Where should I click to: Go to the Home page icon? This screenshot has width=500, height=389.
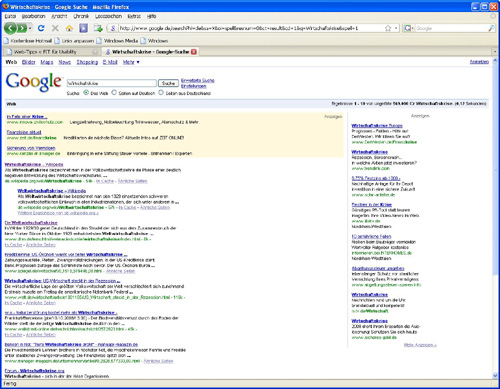69,28
